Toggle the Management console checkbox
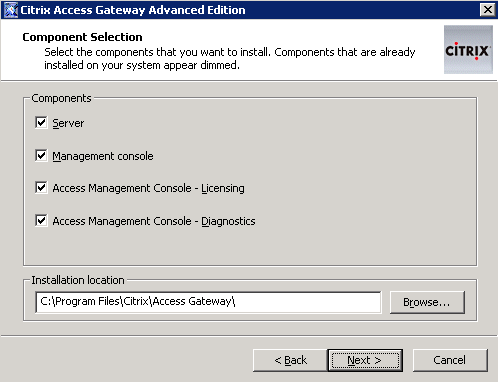Viewport: 498px width, 382px height. [41, 155]
